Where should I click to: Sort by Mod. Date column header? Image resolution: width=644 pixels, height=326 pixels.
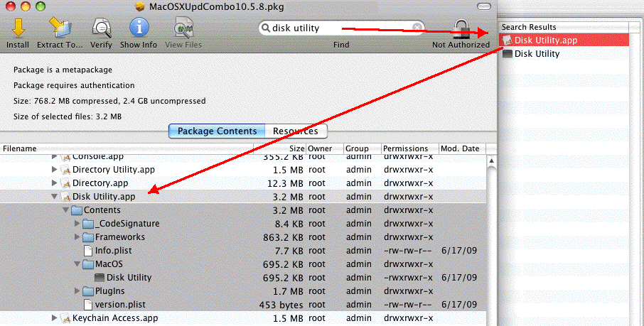[462, 148]
